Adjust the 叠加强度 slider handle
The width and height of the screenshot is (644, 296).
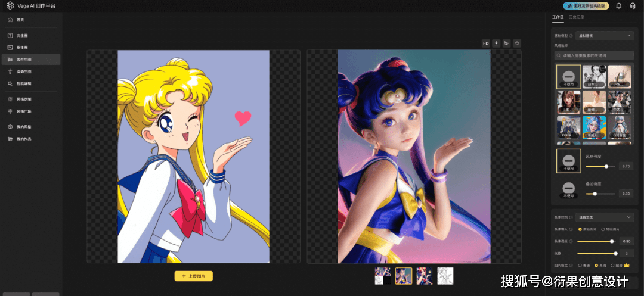[x=595, y=194]
